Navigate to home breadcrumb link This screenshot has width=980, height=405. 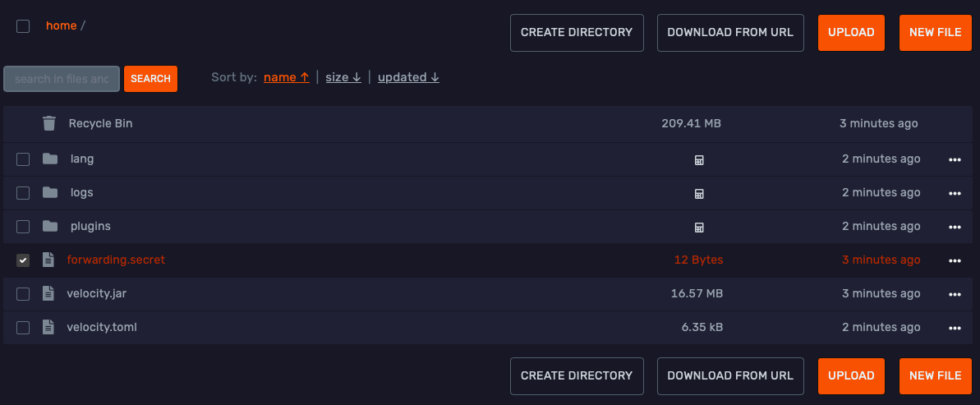pos(61,25)
